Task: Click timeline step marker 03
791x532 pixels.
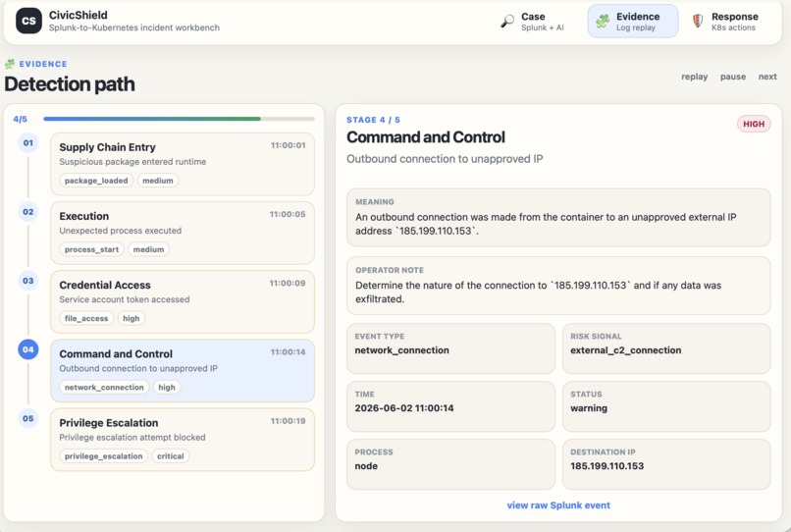Action: point(28,281)
